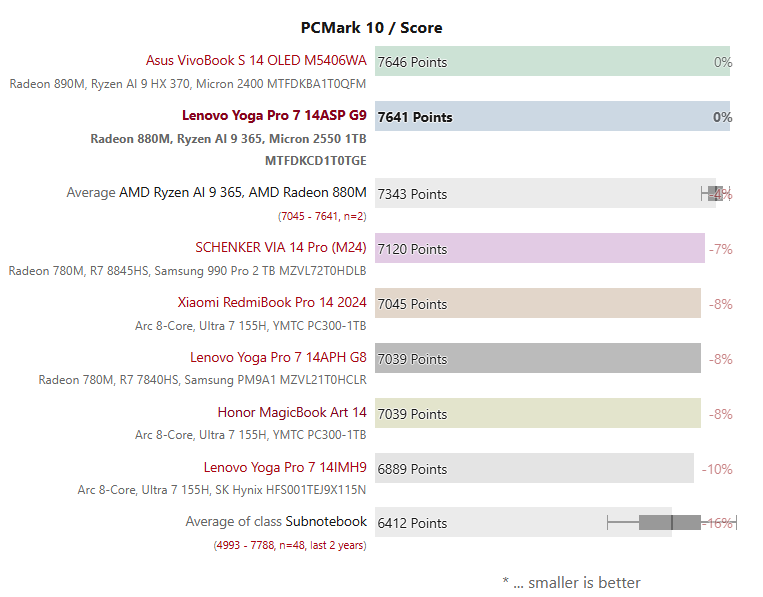Click the 7039 Points dark gray bar

[538, 358]
